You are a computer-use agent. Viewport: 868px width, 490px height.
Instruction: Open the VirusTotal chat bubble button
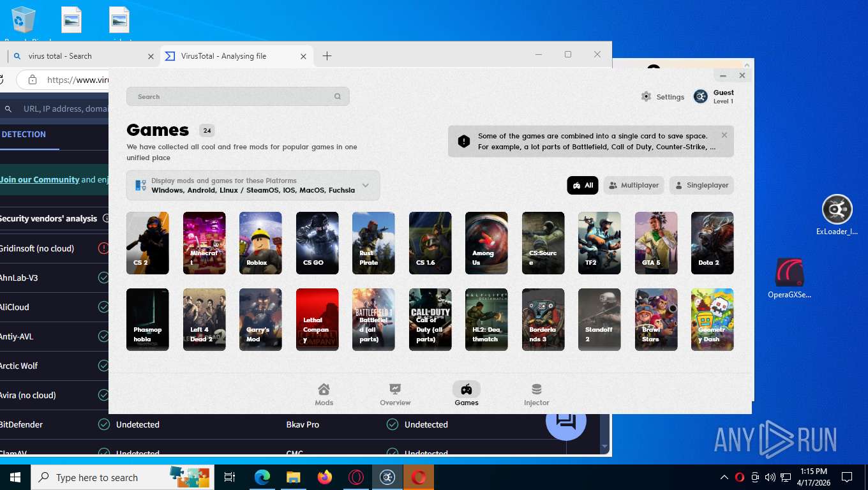(566, 420)
